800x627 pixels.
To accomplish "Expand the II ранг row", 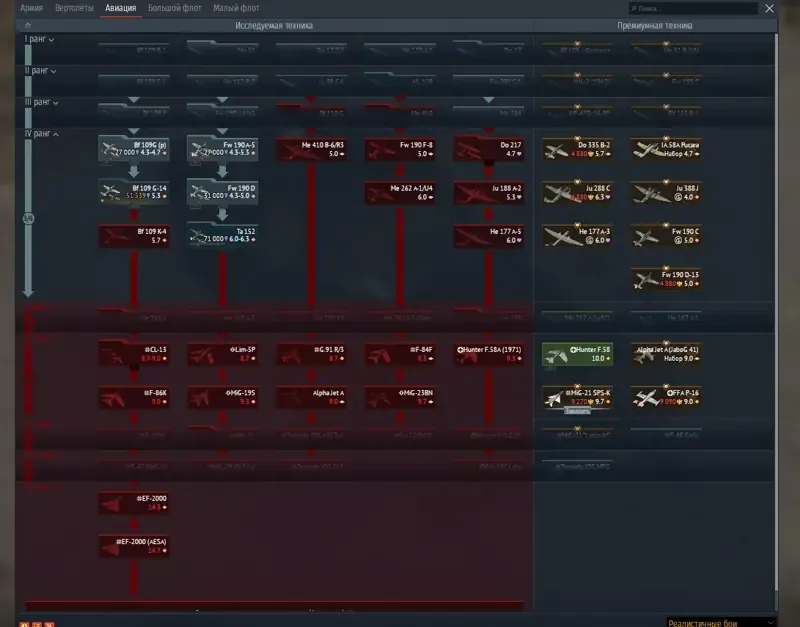I will [x=40, y=70].
